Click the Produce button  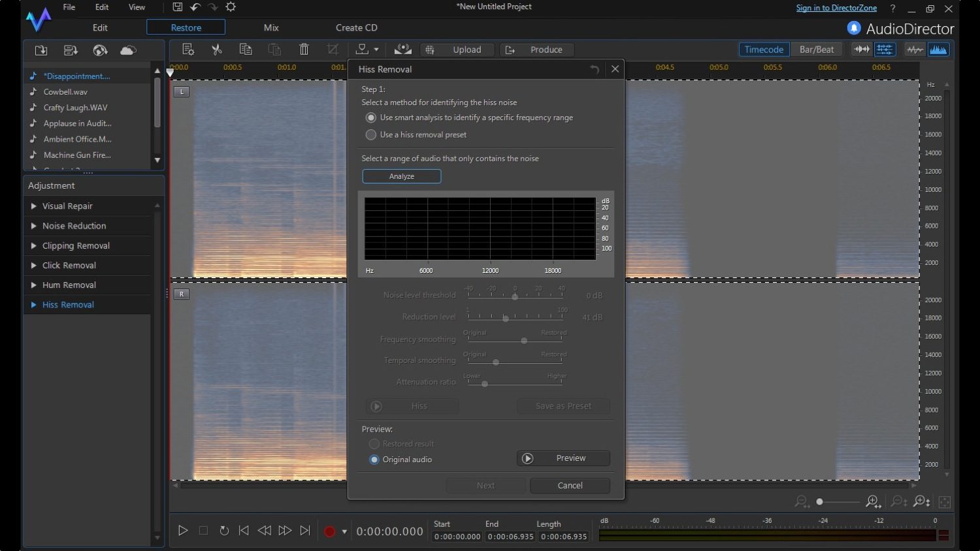coord(537,50)
